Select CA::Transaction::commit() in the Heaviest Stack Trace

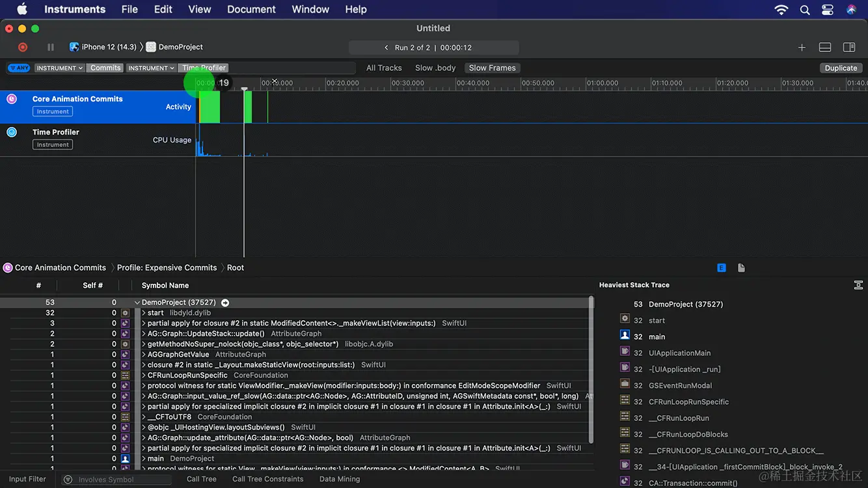click(x=693, y=483)
